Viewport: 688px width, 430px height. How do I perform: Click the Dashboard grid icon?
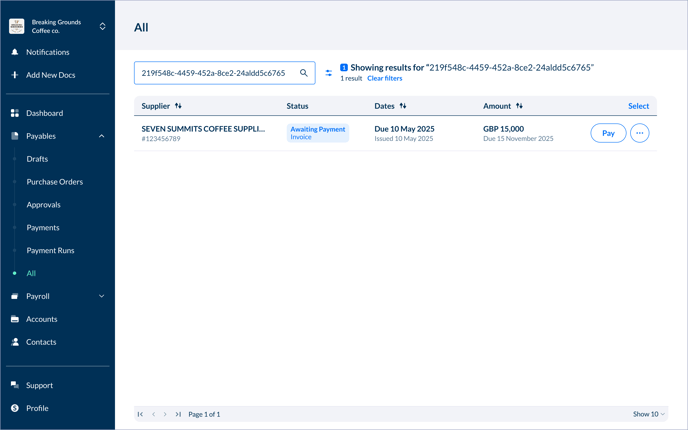point(15,113)
